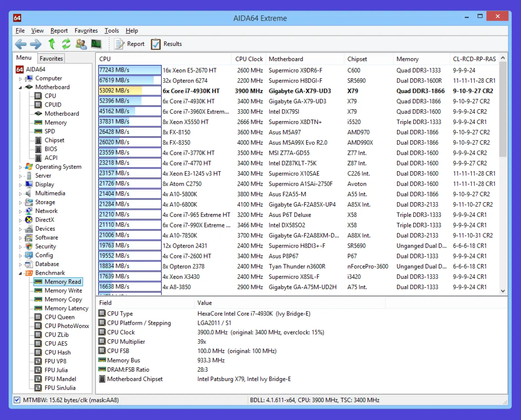This screenshot has height=420, width=521.
Task: Sort by the CPU Clock column header
Action: [x=248, y=59]
